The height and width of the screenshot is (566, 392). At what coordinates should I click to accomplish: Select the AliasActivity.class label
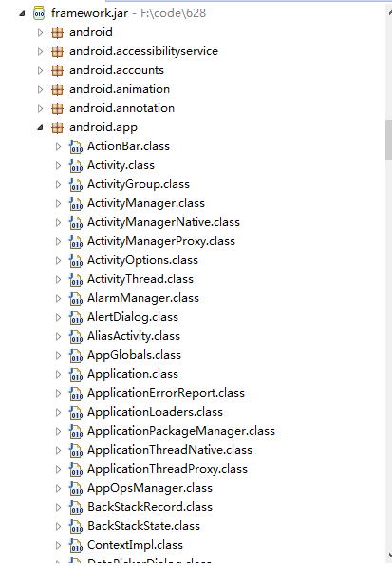click(x=134, y=336)
